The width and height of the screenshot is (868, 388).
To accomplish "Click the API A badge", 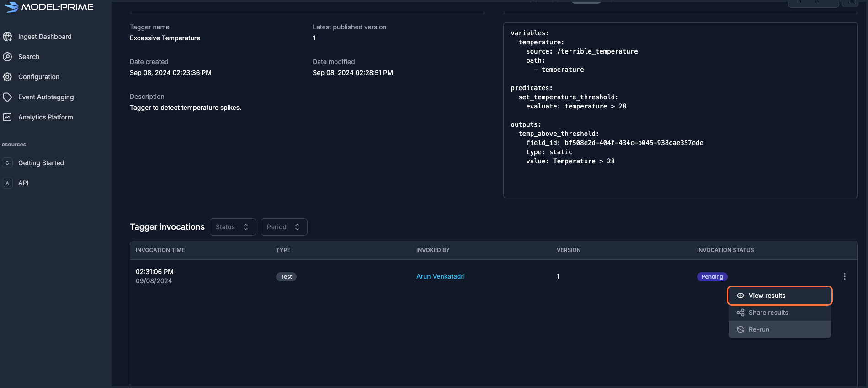I will pyautogui.click(x=7, y=183).
